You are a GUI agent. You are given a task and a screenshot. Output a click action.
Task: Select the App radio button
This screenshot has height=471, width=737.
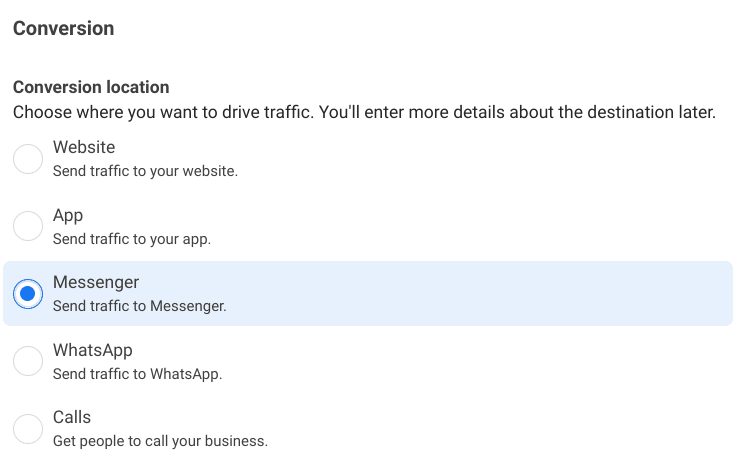pyautogui.click(x=28, y=226)
